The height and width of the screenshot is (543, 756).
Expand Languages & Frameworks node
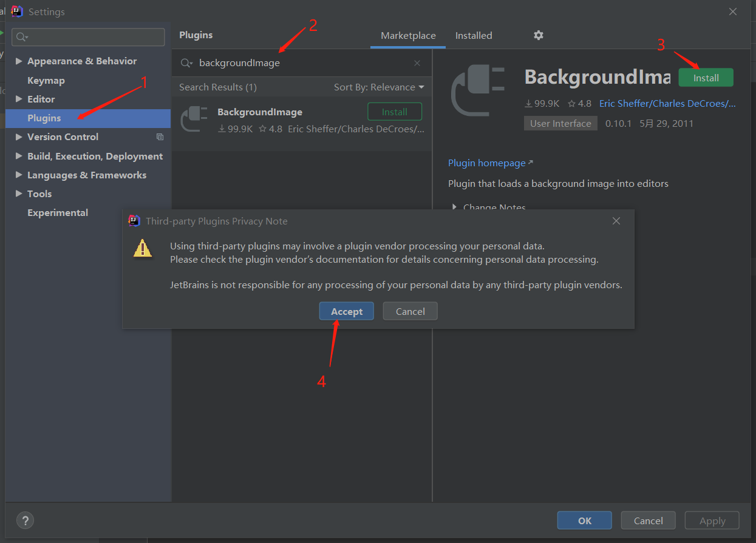click(x=19, y=175)
